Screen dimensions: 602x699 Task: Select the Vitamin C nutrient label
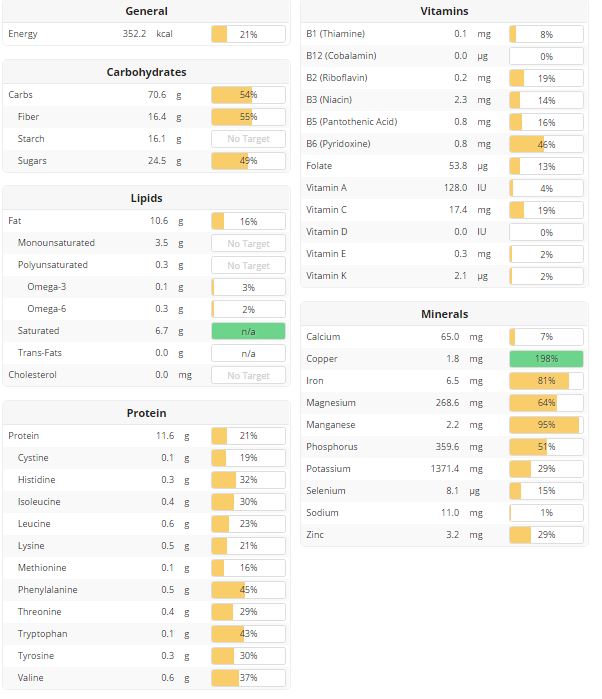tap(326, 210)
